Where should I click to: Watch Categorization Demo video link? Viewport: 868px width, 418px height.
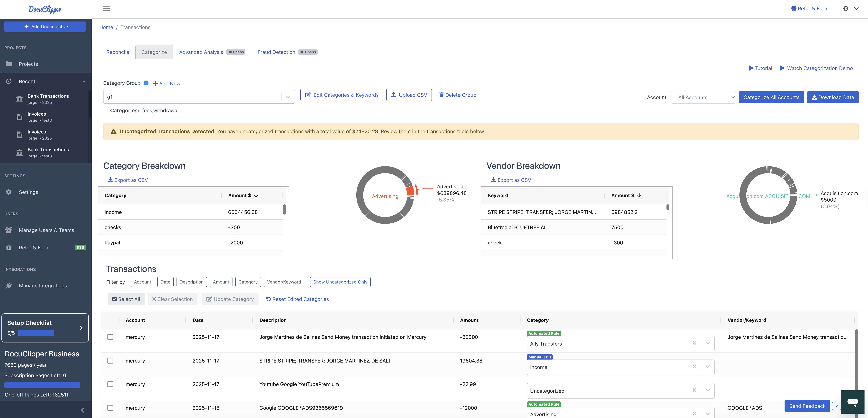[x=816, y=68]
